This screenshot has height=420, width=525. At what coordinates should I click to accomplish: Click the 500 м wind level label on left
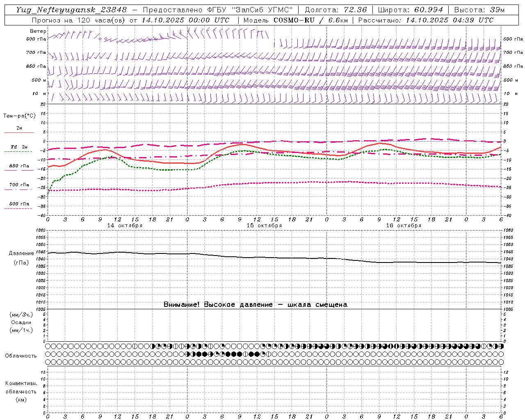click(39, 80)
